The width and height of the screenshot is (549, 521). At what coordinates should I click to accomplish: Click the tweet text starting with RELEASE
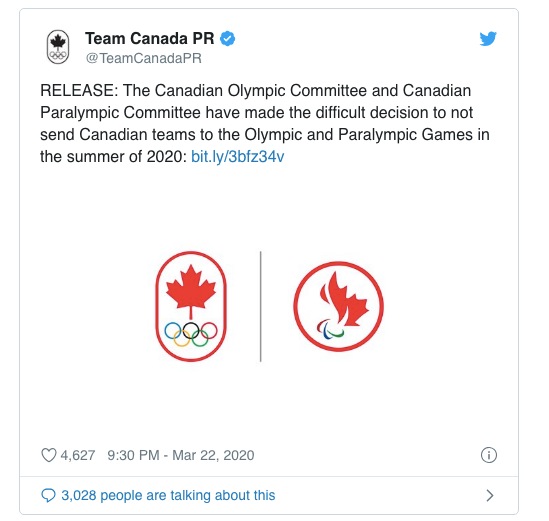[265, 123]
